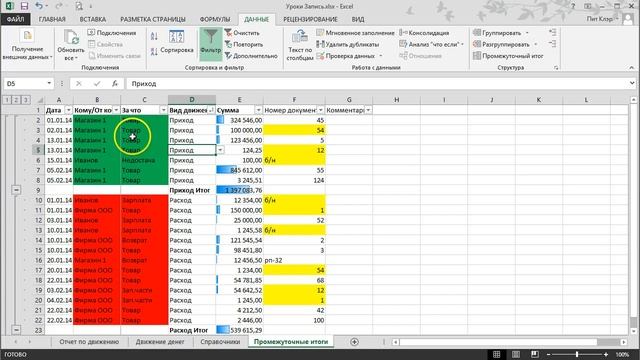640x360 pixels.
Task: Open Help question mark icon
Action: click(x=573, y=6)
